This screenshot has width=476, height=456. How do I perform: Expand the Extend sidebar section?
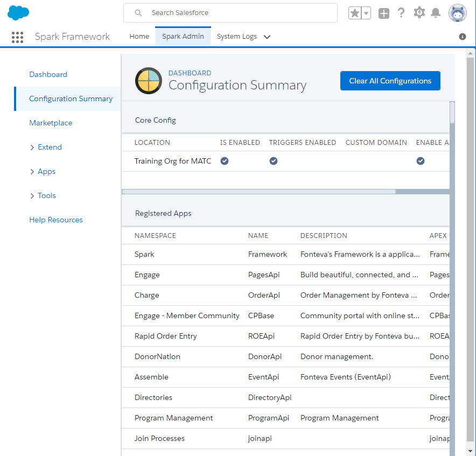pyautogui.click(x=46, y=147)
